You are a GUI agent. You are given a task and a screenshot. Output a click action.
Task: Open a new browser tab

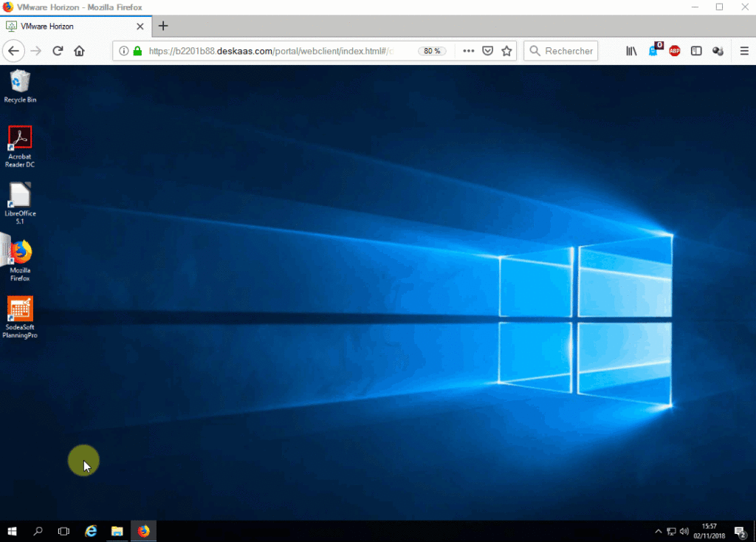[x=163, y=26]
